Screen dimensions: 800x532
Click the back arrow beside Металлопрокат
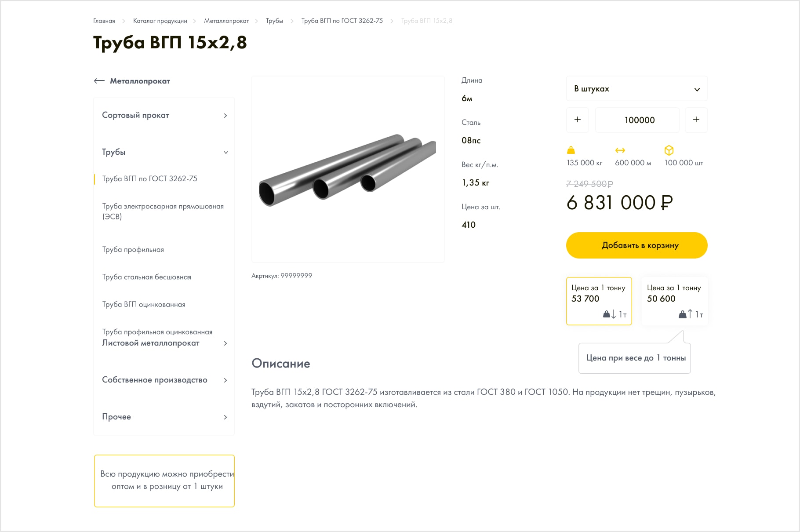coord(99,81)
